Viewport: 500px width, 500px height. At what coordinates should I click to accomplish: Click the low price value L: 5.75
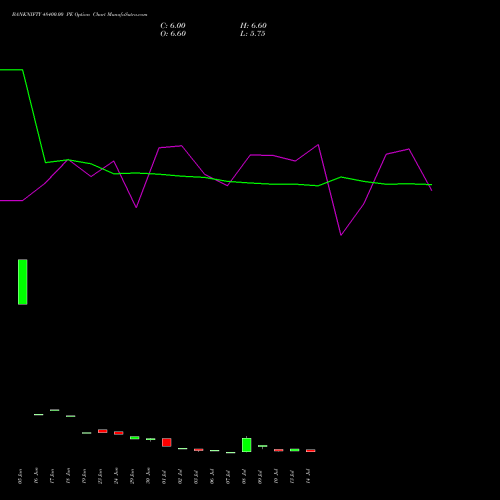253,34
